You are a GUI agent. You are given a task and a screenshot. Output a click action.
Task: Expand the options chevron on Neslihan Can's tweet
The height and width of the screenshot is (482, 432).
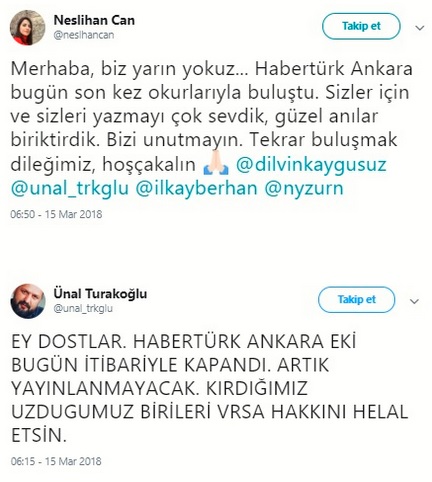tap(420, 28)
